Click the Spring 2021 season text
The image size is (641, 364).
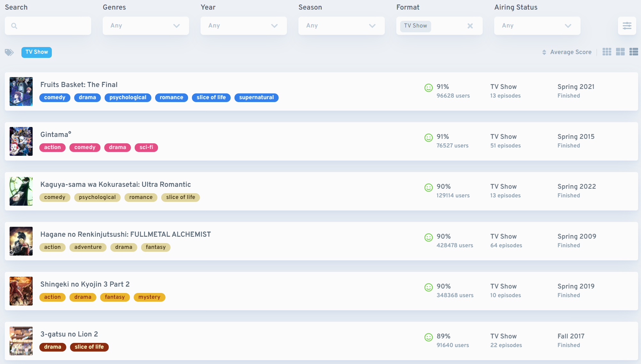[x=576, y=87]
